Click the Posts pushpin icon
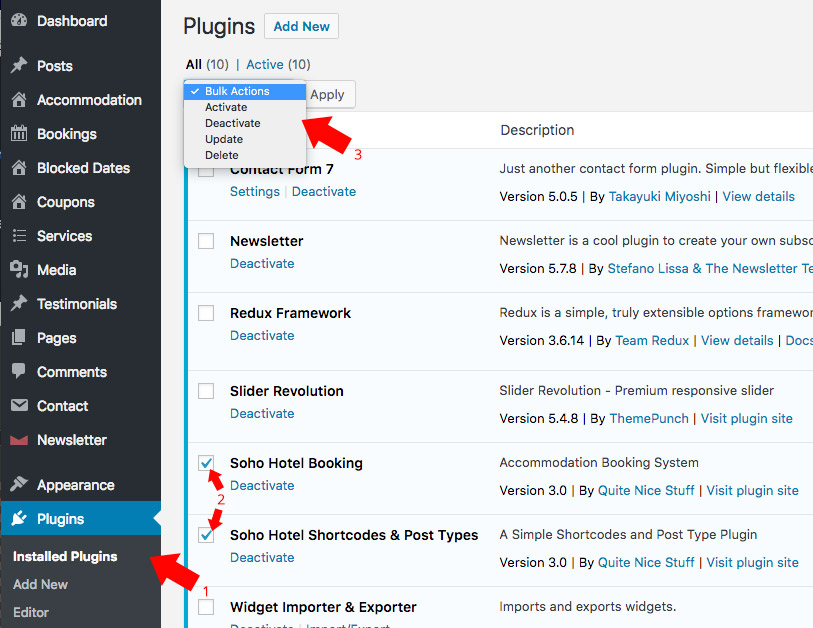 19,66
